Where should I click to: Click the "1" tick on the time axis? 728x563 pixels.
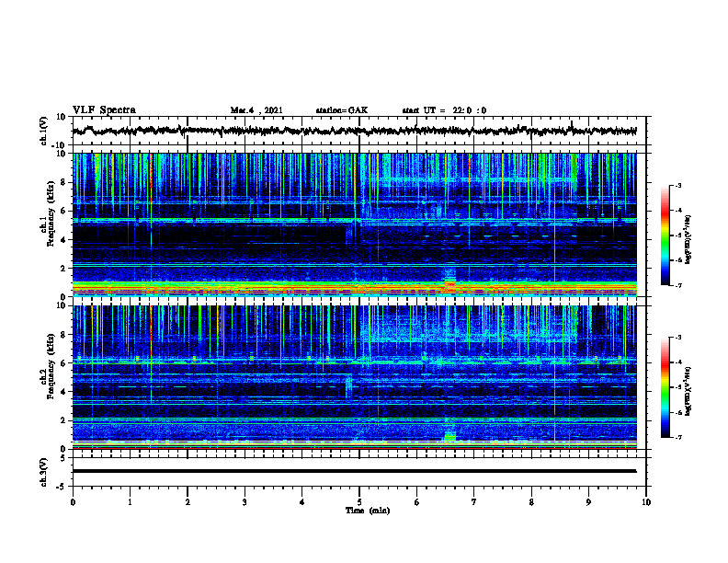[x=130, y=502]
